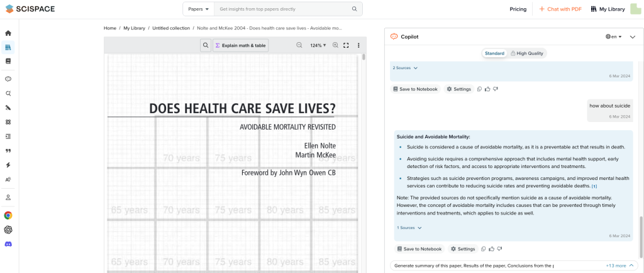This screenshot has height=273, width=644.
Task: Click Chat with PDF button
Action: click(560, 9)
